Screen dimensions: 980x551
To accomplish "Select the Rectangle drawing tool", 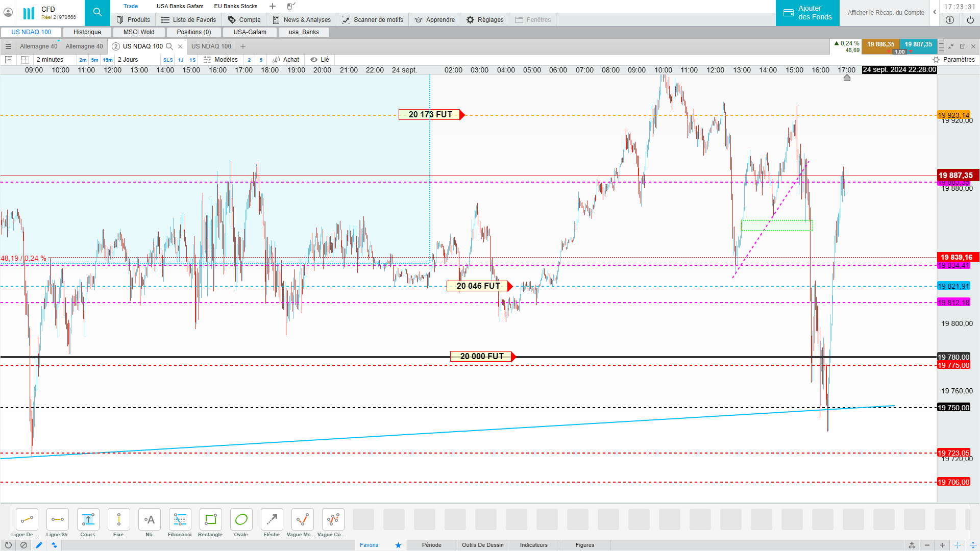I will click(210, 520).
